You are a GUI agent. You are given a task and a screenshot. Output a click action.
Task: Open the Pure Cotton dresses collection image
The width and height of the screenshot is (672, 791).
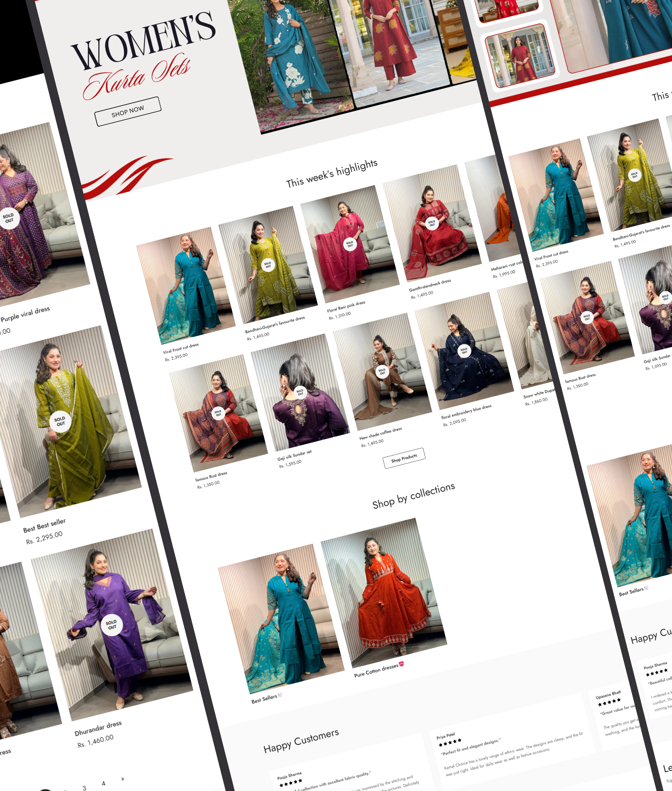[x=384, y=593]
